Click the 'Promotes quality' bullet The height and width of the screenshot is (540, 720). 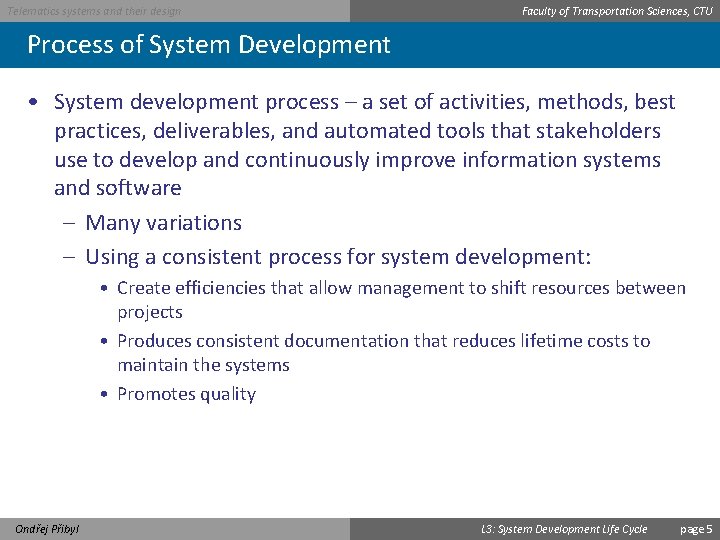(186, 394)
